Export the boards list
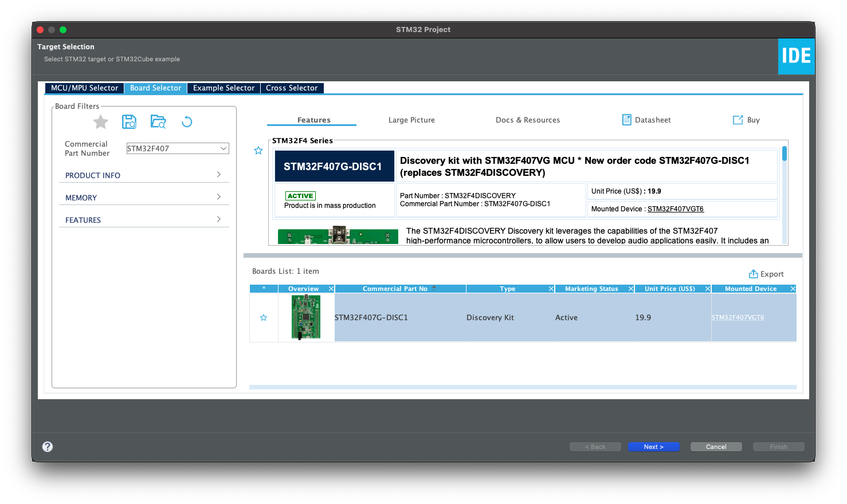This screenshot has width=847, height=504. pyautogui.click(x=766, y=274)
